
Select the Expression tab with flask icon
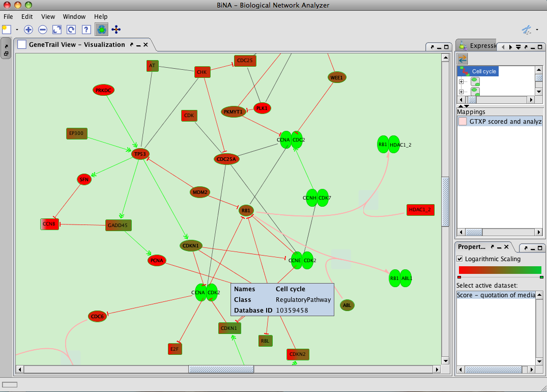click(x=477, y=45)
